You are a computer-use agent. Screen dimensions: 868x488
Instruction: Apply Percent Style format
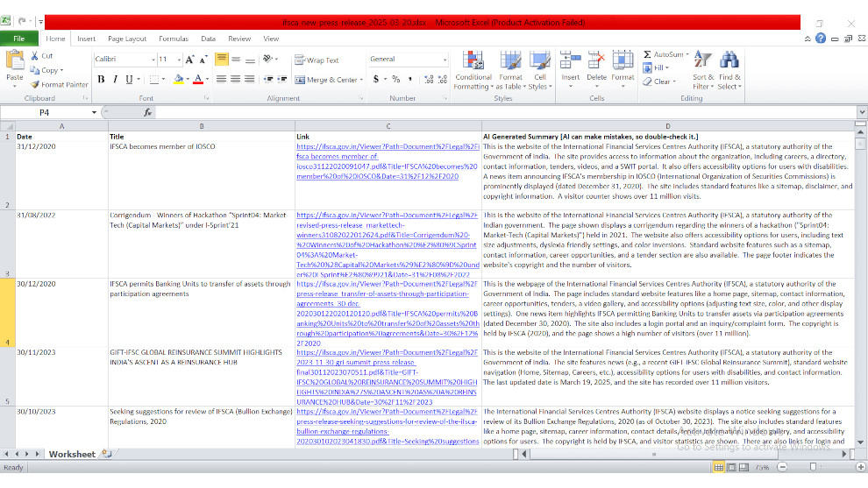click(x=395, y=79)
